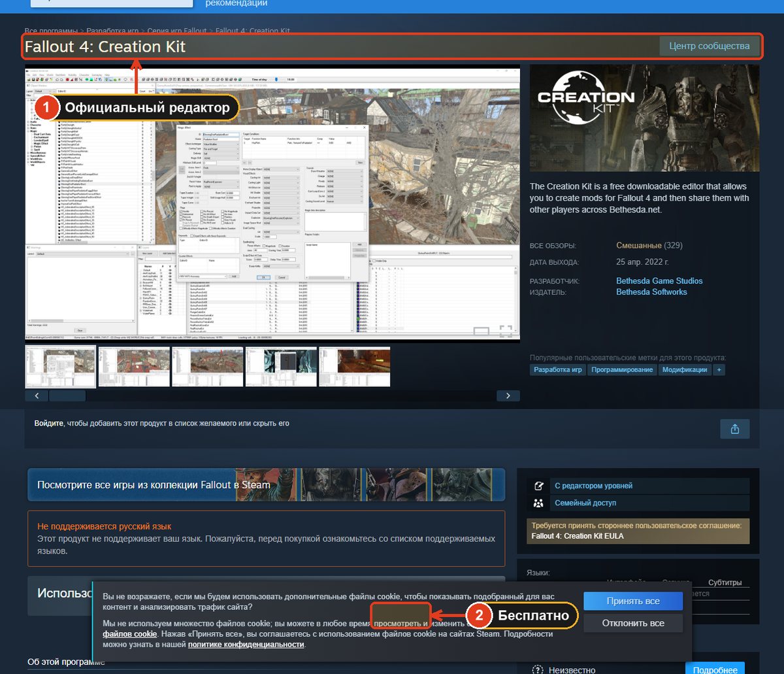Click the fullscreen corners icon on main screenshot
The height and width of the screenshot is (674, 784).
pos(506,331)
